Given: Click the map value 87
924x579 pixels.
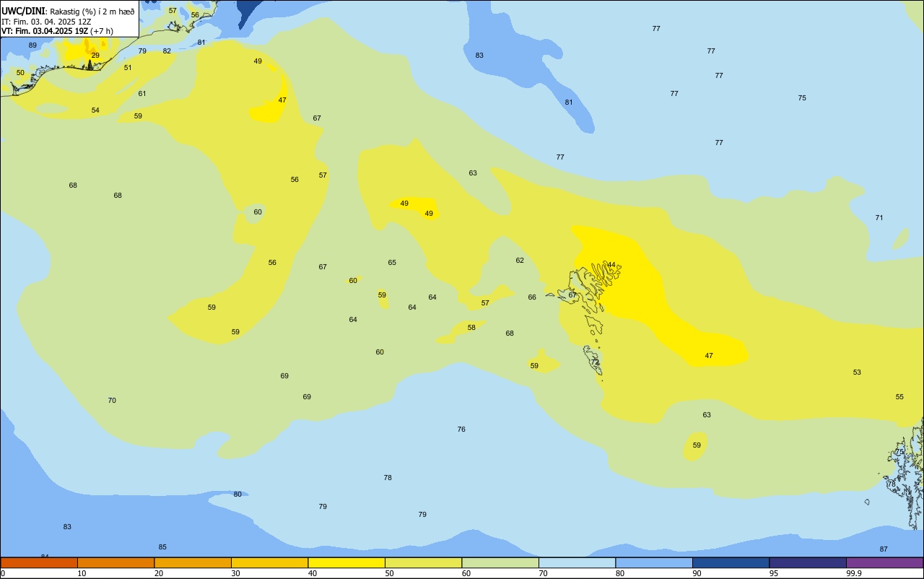Looking at the screenshot, I should [x=884, y=549].
